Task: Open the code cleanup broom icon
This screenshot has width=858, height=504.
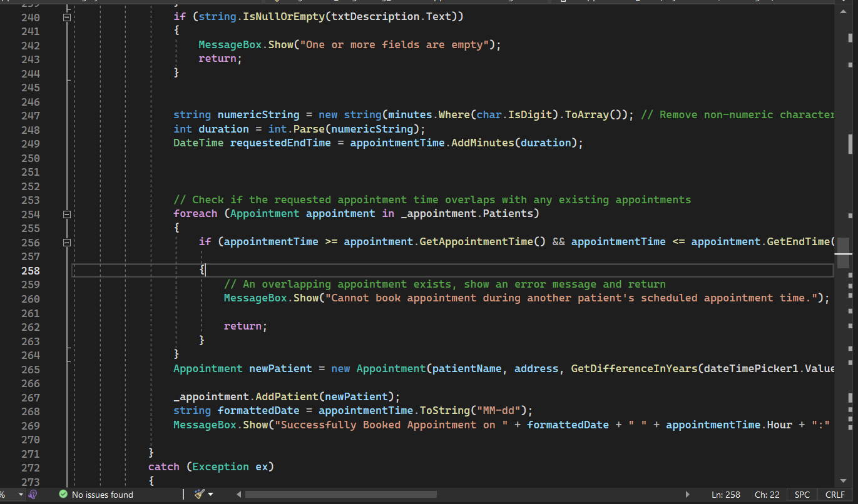Action: click(x=199, y=494)
